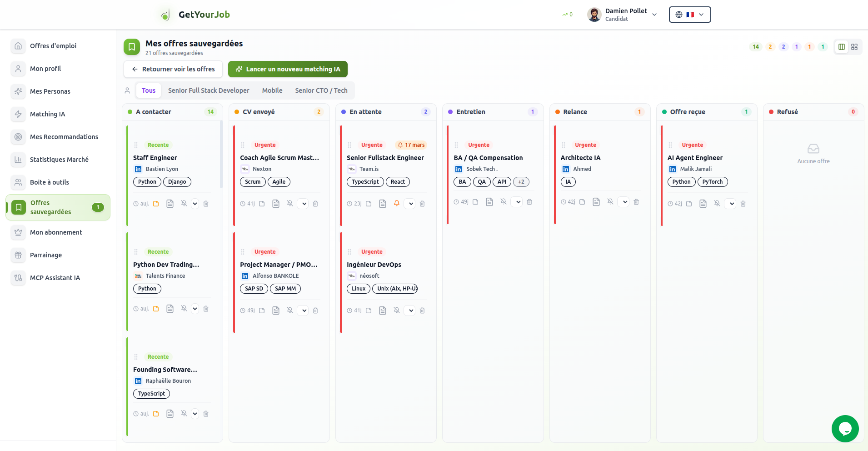Open document icon on AI Agent Engineer card
Viewport: 868px width, 451px height.
(x=703, y=204)
